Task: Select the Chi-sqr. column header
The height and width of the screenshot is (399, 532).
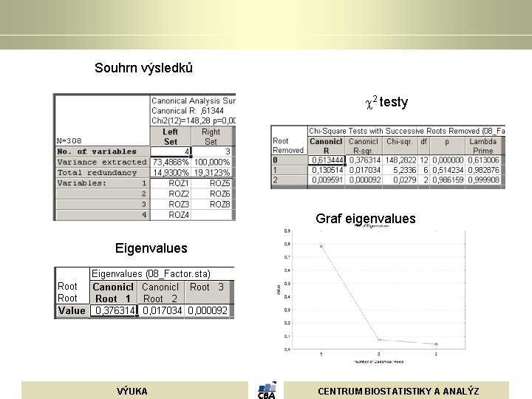Action: (x=400, y=146)
